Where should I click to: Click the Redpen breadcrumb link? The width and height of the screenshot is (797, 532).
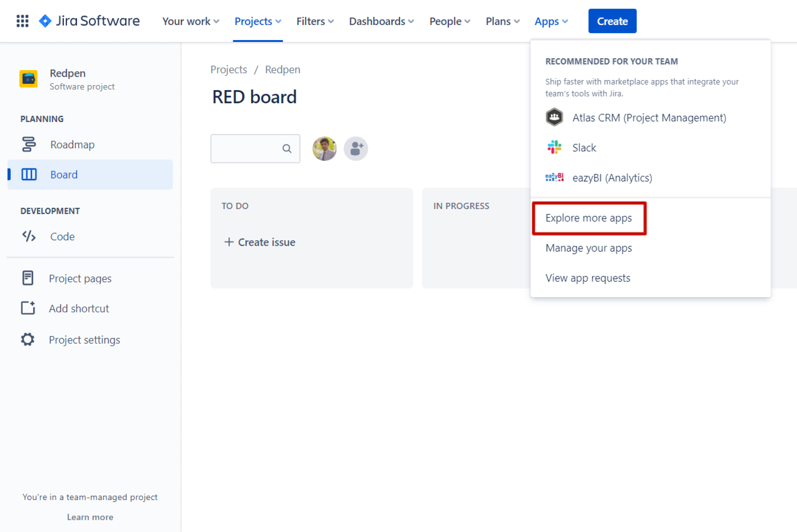click(282, 69)
